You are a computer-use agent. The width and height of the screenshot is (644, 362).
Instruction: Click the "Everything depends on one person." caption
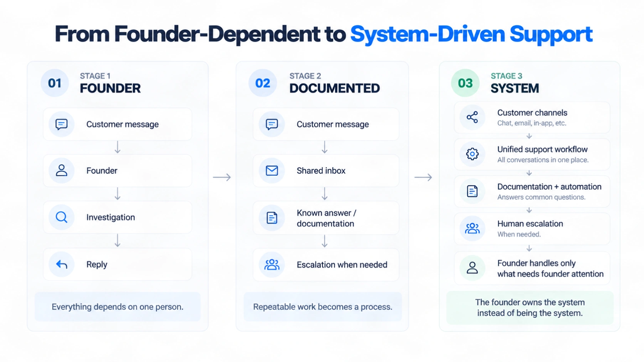tap(117, 307)
